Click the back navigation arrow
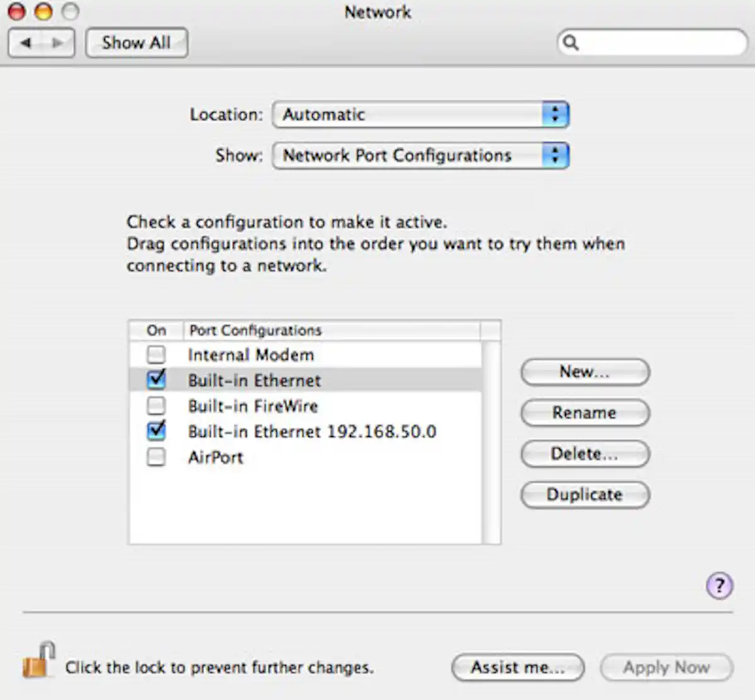The image size is (755, 700). pyautogui.click(x=25, y=42)
